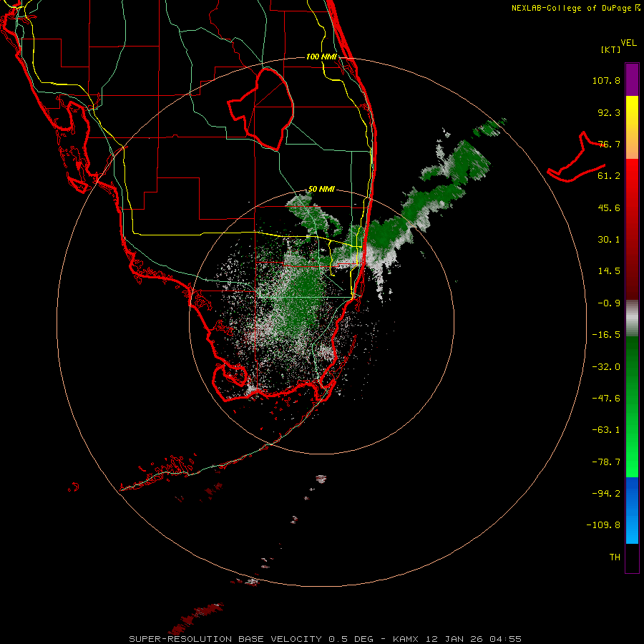The width and height of the screenshot is (644, 644).
Task: Pick the gray near-zero segment of the scale
Action: (632, 317)
